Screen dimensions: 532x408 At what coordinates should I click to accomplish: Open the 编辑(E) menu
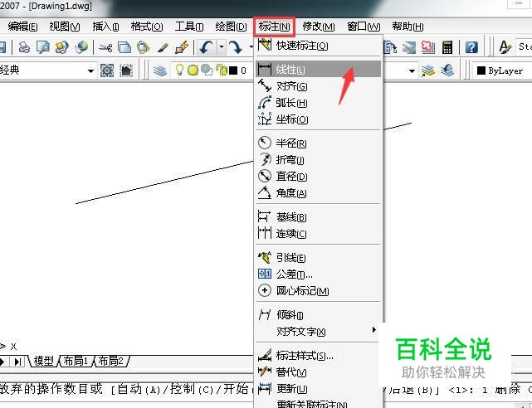click(22, 27)
